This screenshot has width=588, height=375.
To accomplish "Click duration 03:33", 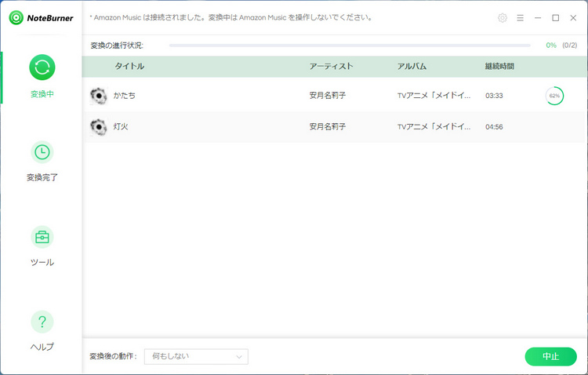I will [494, 96].
